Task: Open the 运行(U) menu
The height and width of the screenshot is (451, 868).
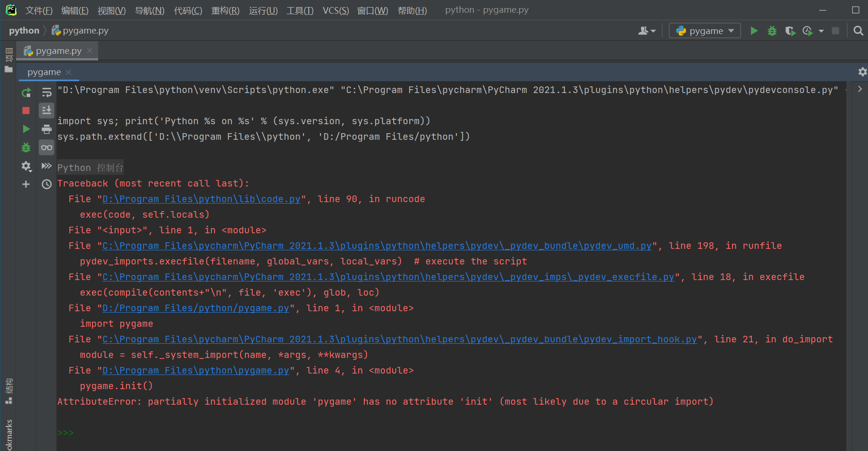Action: (x=263, y=10)
